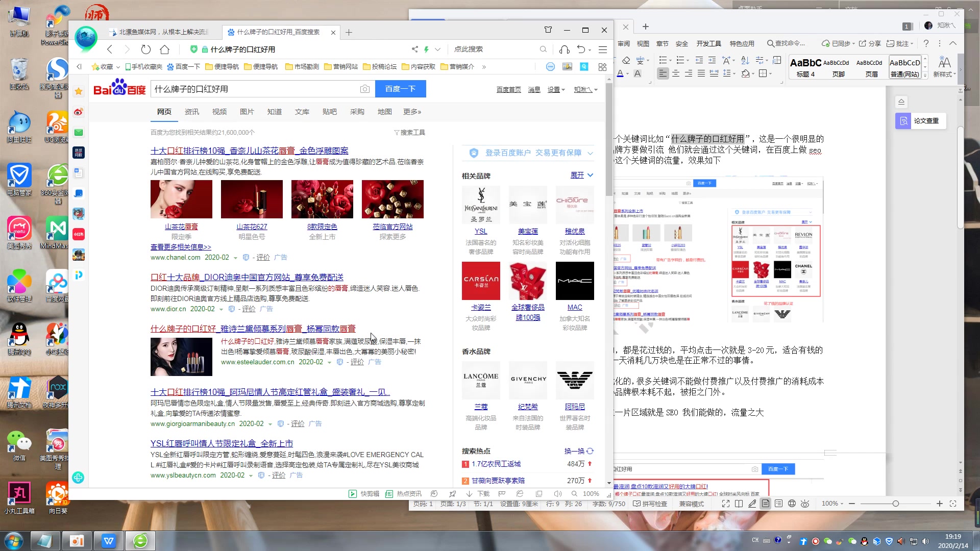The width and height of the screenshot is (980, 551).
Task: Apply align left in WPS ribbon
Action: (x=663, y=73)
